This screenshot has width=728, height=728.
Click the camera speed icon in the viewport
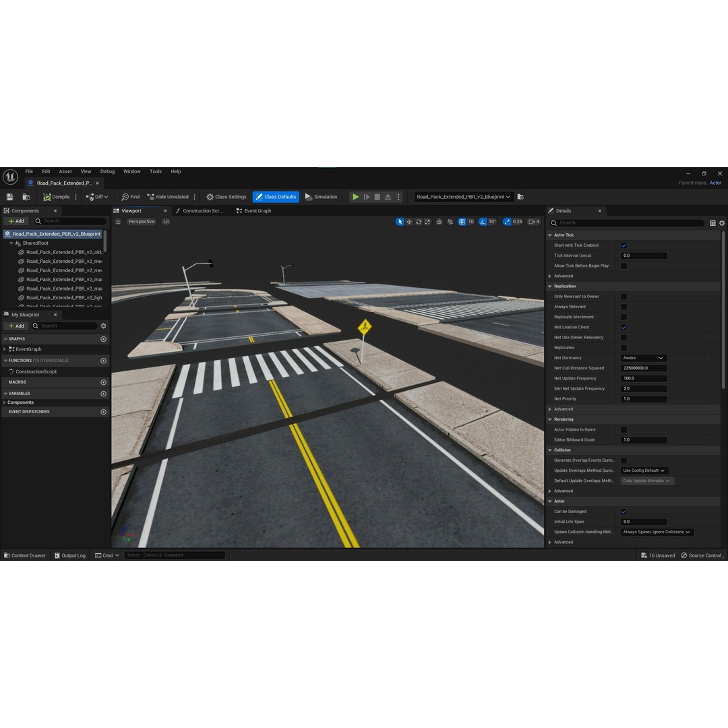tap(530, 221)
